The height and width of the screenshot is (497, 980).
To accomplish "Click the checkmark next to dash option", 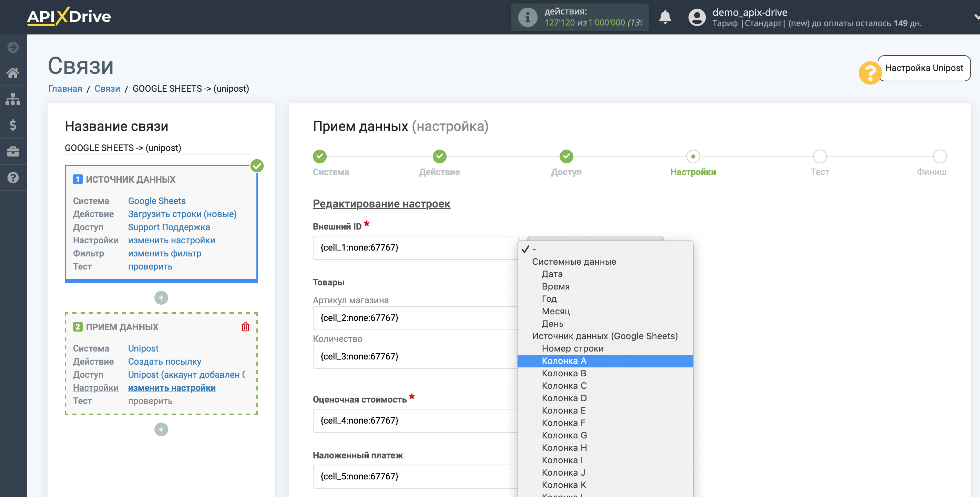I will coord(526,248).
